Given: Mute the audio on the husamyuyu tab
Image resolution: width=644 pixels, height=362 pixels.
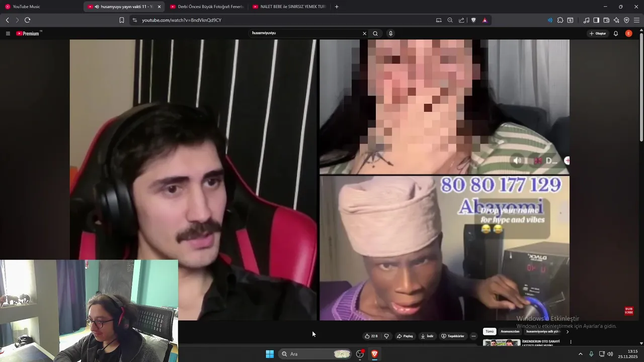Looking at the screenshot, I should [97, 7].
